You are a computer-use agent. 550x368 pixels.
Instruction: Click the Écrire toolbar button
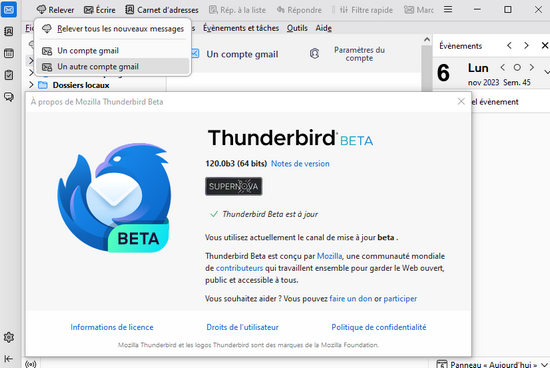[x=100, y=10]
